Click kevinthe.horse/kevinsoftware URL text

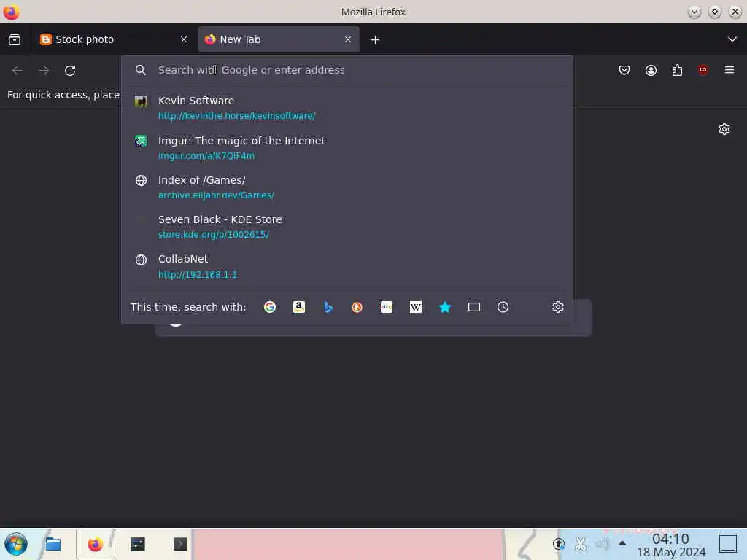237,116
